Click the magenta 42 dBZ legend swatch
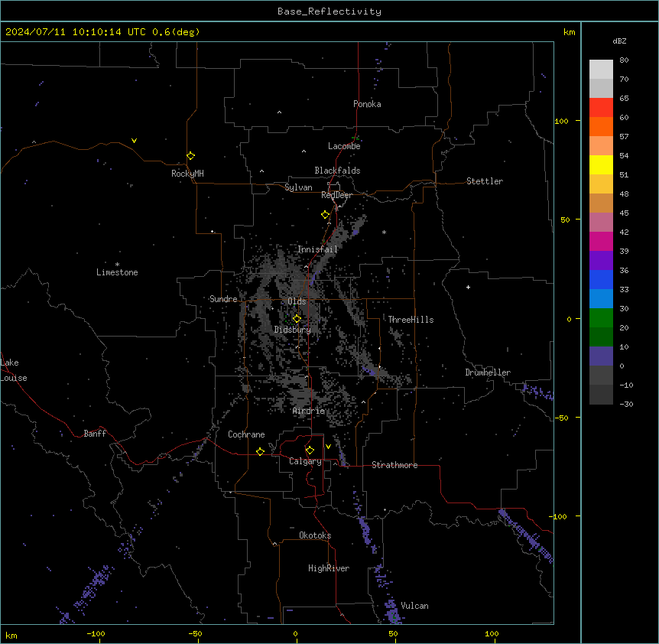 [601, 241]
